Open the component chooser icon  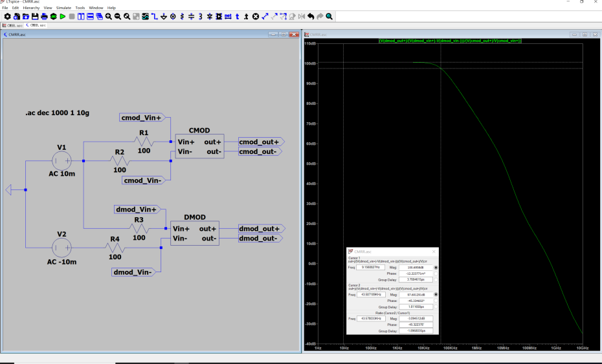click(219, 17)
